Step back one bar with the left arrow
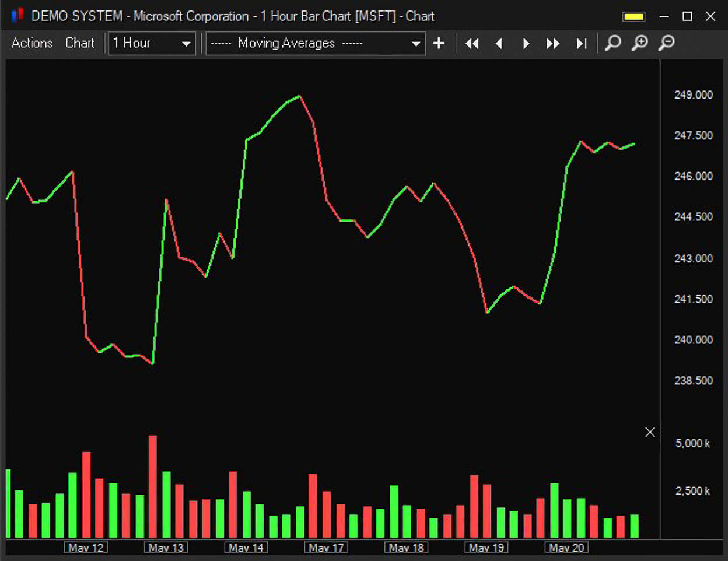The image size is (728, 561). coord(499,44)
